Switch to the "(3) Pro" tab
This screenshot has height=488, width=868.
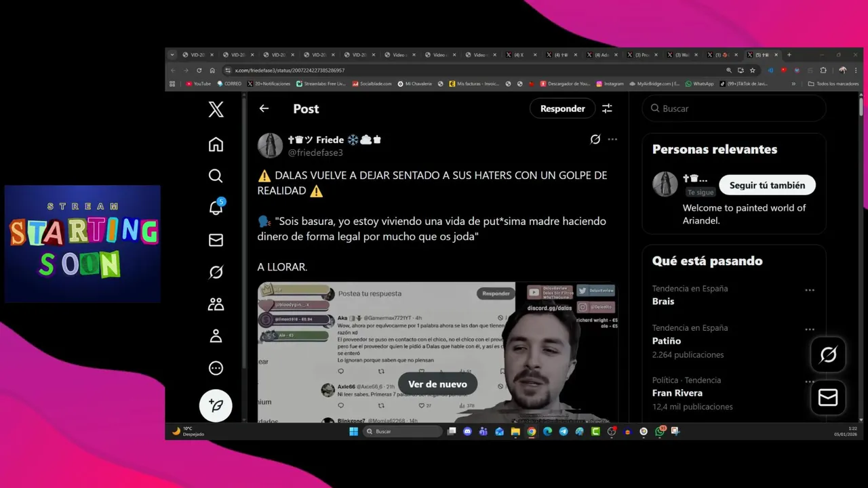[642, 55]
